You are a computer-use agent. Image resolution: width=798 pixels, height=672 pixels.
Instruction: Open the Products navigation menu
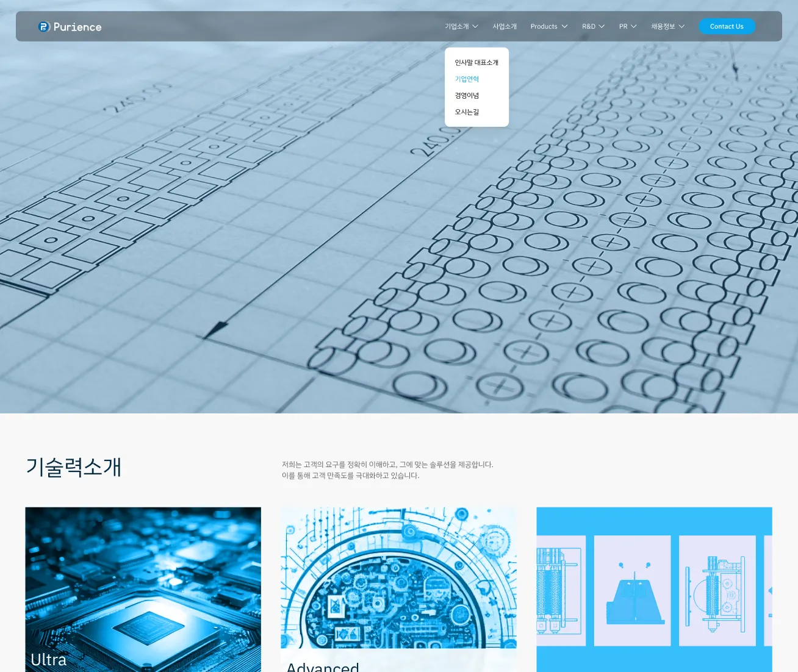pos(544,26)
